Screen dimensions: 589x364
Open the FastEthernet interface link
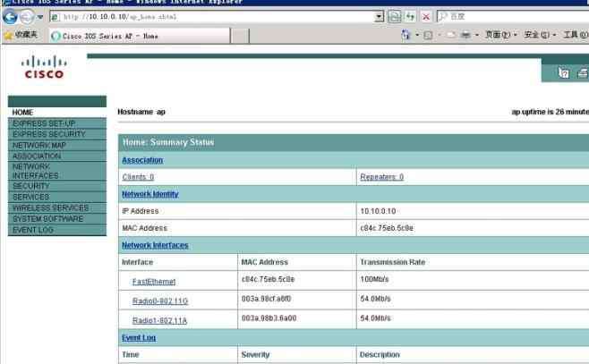154,282
